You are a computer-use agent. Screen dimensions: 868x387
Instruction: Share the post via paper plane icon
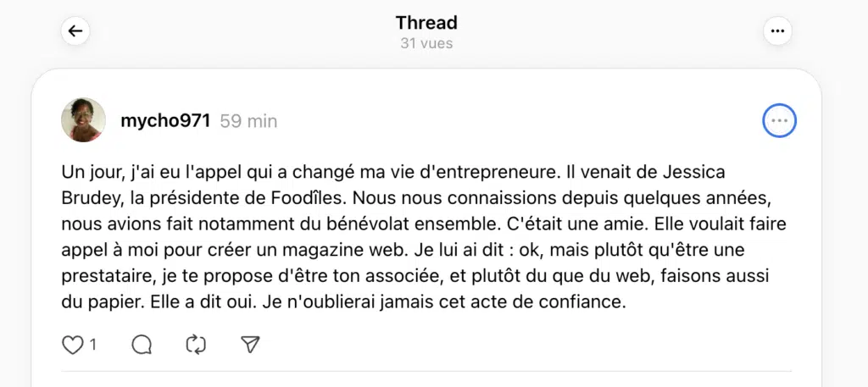coord(249,344)
